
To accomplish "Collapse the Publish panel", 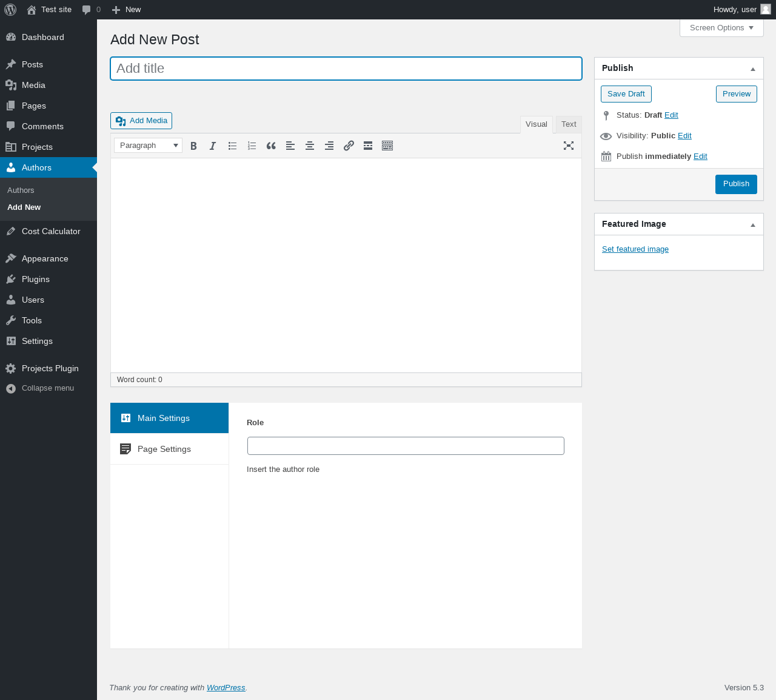I will (x=753, y=69).
